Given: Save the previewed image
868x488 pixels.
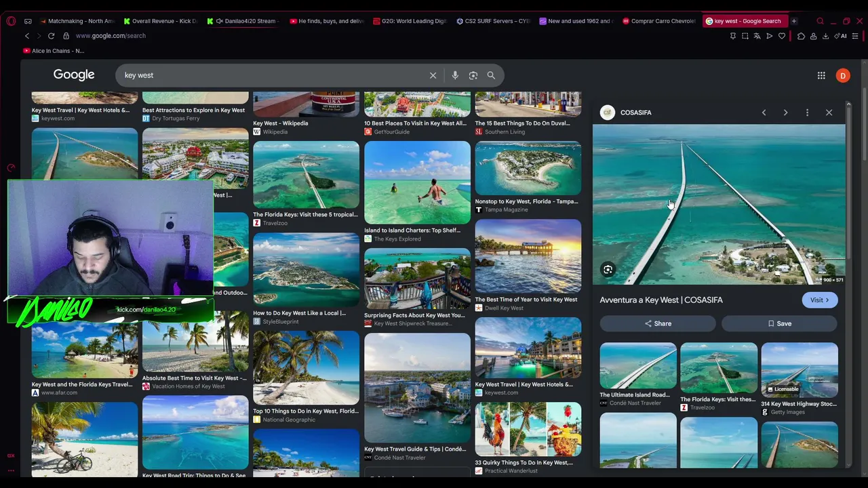Looking at the screenshot, I should [779, 324].
